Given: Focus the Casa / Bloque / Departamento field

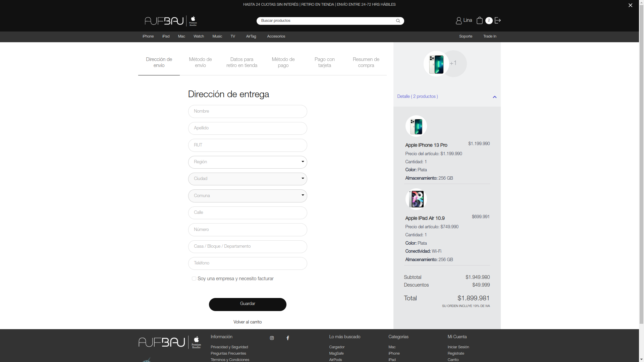Looking at the screenshot, I should tap(248, 246).
